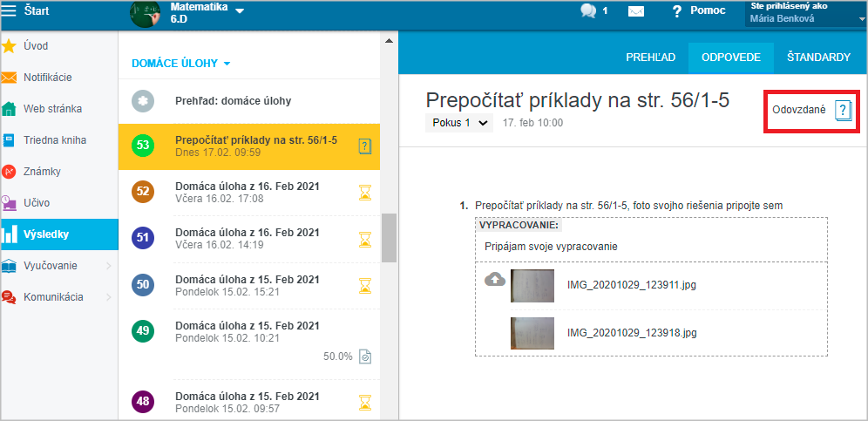Click the cloud upload icon beside attachment
This screenshot has width=868, height=421.
point(495,279)
